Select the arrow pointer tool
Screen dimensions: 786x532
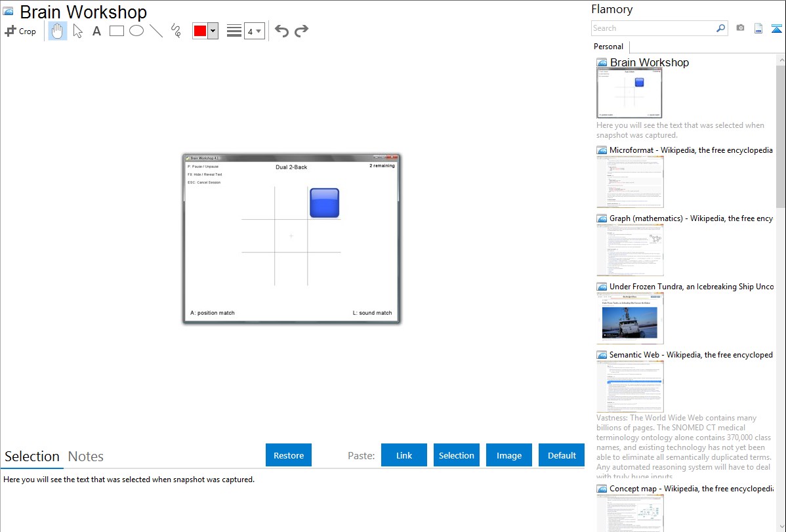[77, 31]
